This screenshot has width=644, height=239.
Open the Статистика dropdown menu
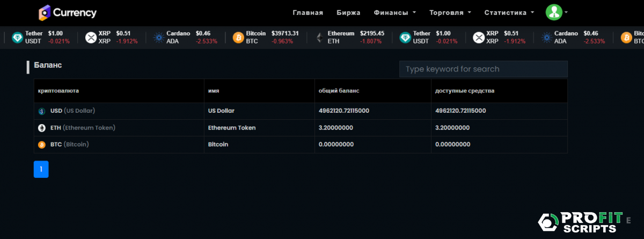pos(509,12)
